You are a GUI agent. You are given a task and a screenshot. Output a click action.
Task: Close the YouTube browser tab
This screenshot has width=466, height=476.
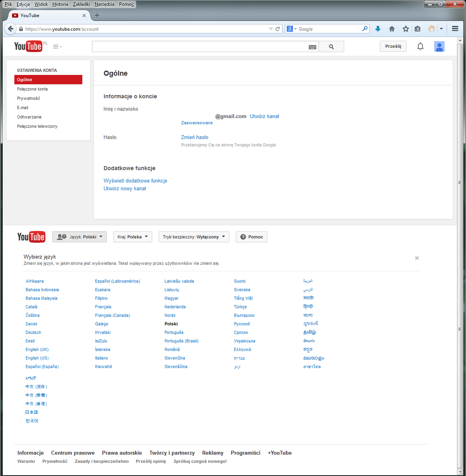[84, 16]
